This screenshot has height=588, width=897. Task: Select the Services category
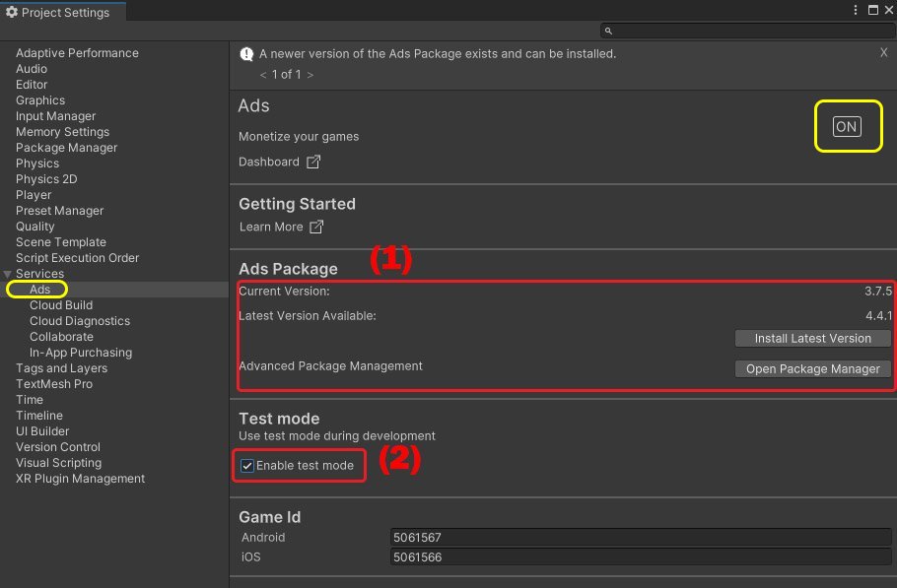40,274
